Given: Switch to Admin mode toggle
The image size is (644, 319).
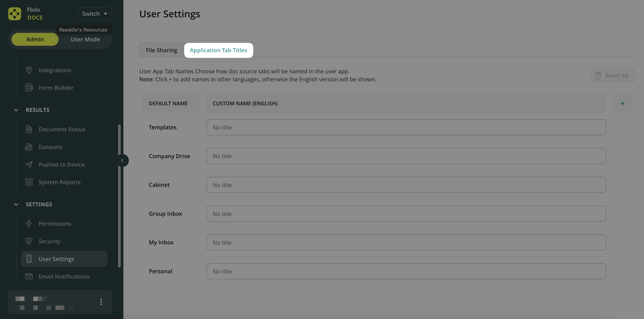Looking at the screenshot, I should [35, 39].
